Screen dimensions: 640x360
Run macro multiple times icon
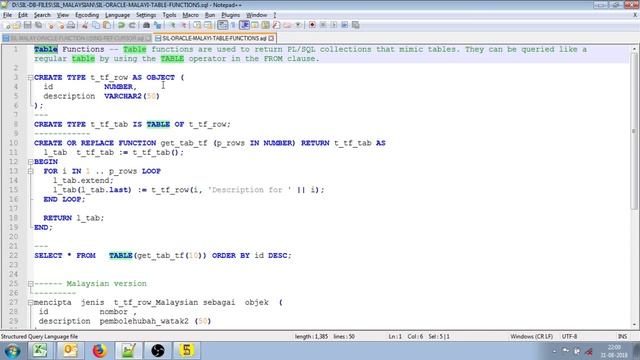pyautogui.click(x=344, y=25)
